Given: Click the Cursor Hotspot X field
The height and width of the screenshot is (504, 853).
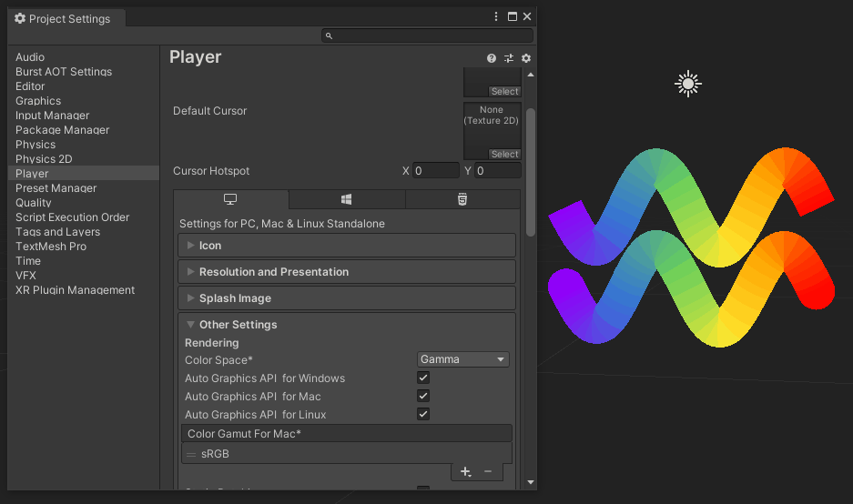Looking at the screenshot, I should (x=436, y=171).
